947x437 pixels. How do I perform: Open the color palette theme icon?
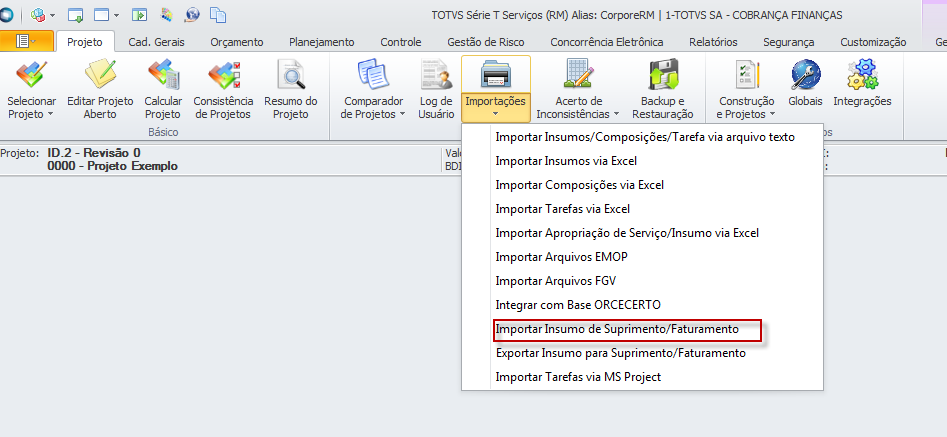click(167, 14)
